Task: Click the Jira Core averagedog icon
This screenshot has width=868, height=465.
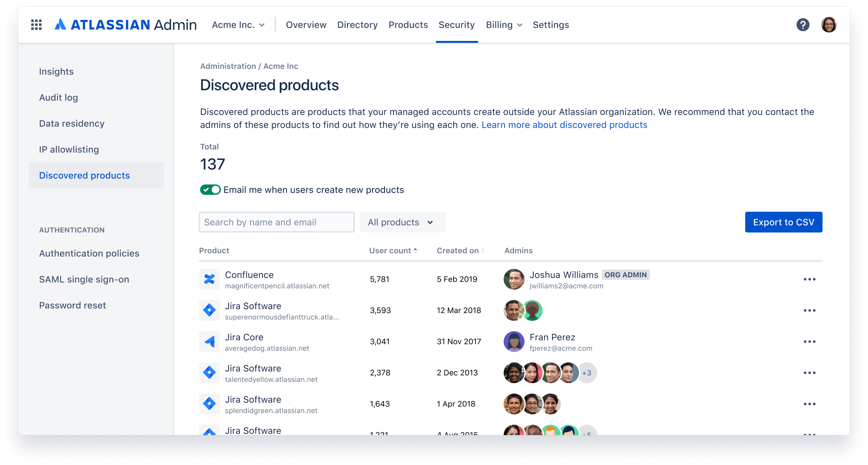Action: [210, 342]
